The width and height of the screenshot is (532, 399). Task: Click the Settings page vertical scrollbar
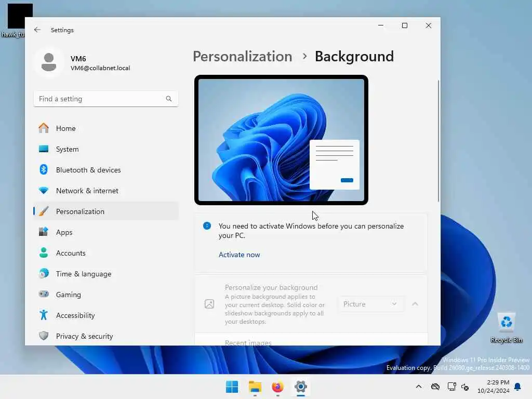(438, 141)
